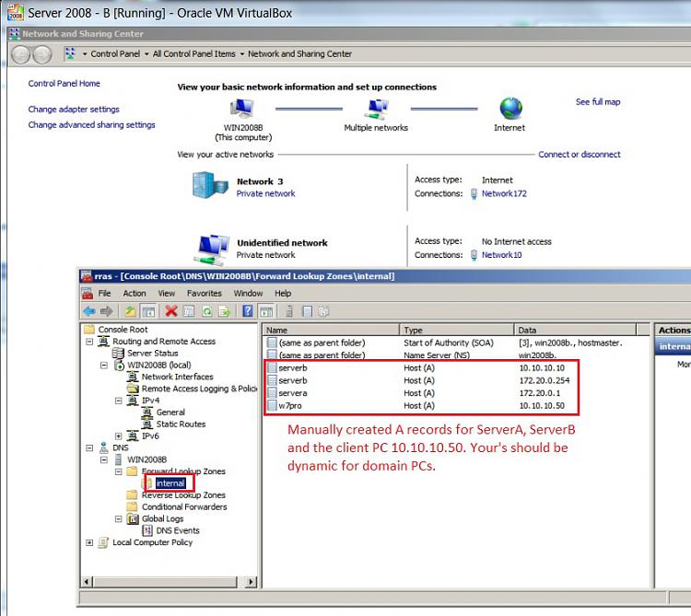Open the Help menu
This screenshot has width=691, height=616.
point(283,293)
